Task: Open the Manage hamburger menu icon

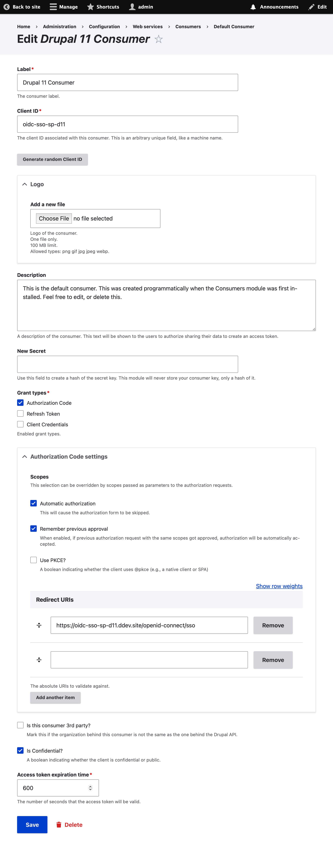Action: tap(53, 7)
